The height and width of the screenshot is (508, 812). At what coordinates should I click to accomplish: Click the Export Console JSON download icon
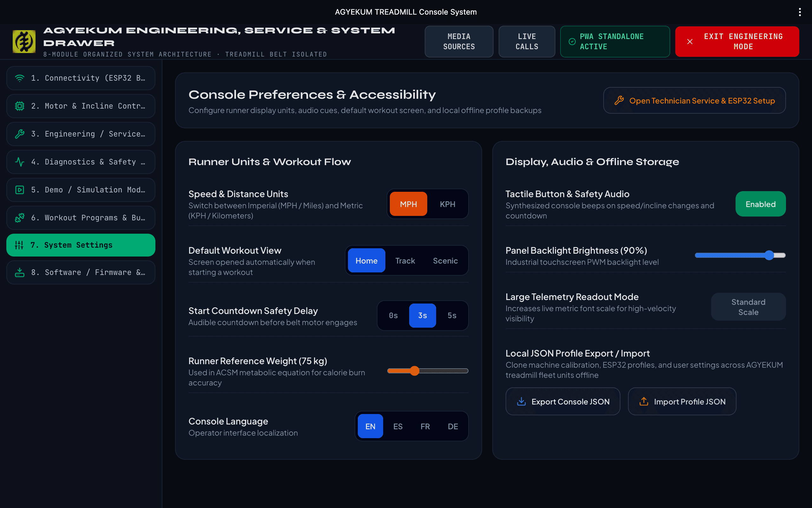pos(521,402)
